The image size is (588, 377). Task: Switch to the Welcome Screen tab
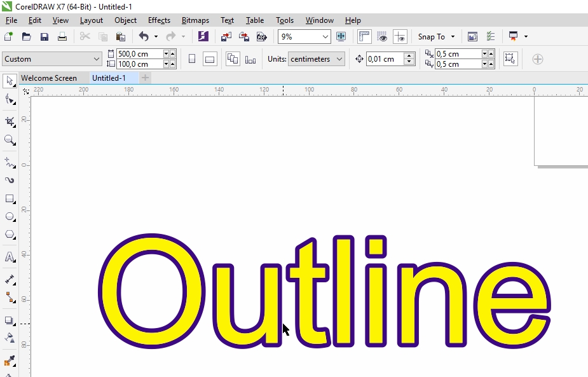(50, 78)
